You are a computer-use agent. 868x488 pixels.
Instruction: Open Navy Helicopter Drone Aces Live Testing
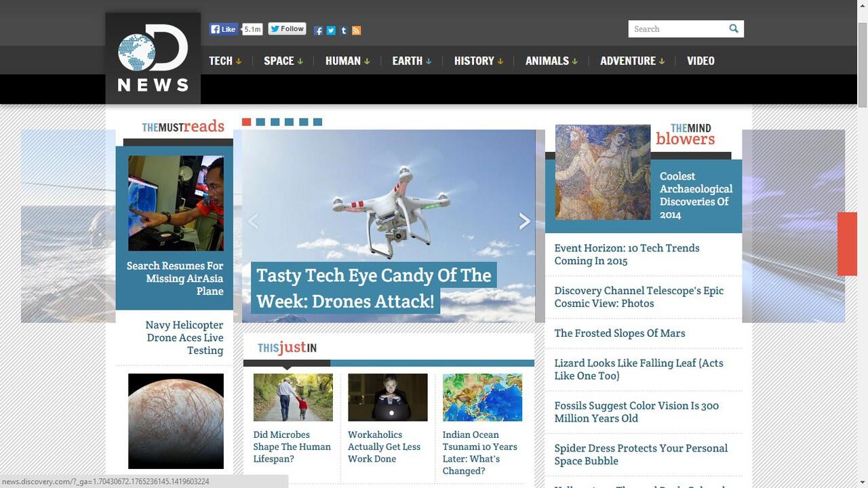click(184, 338)
